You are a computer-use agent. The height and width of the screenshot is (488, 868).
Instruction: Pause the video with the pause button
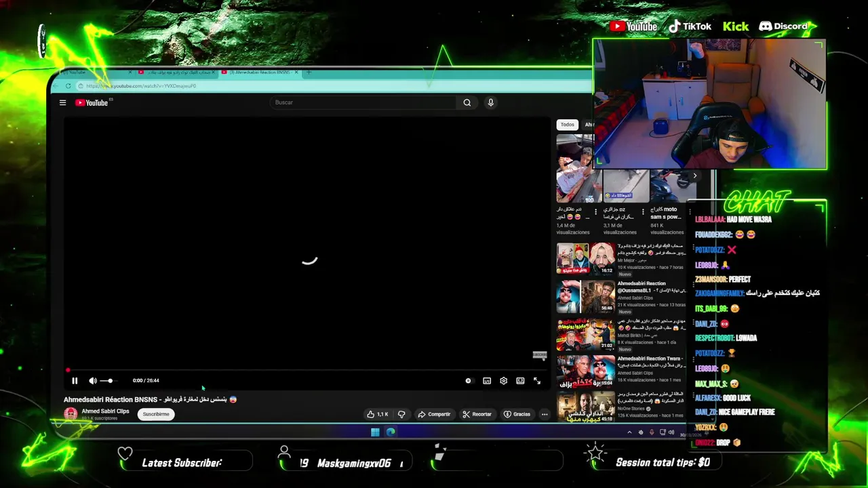[75, 381]
